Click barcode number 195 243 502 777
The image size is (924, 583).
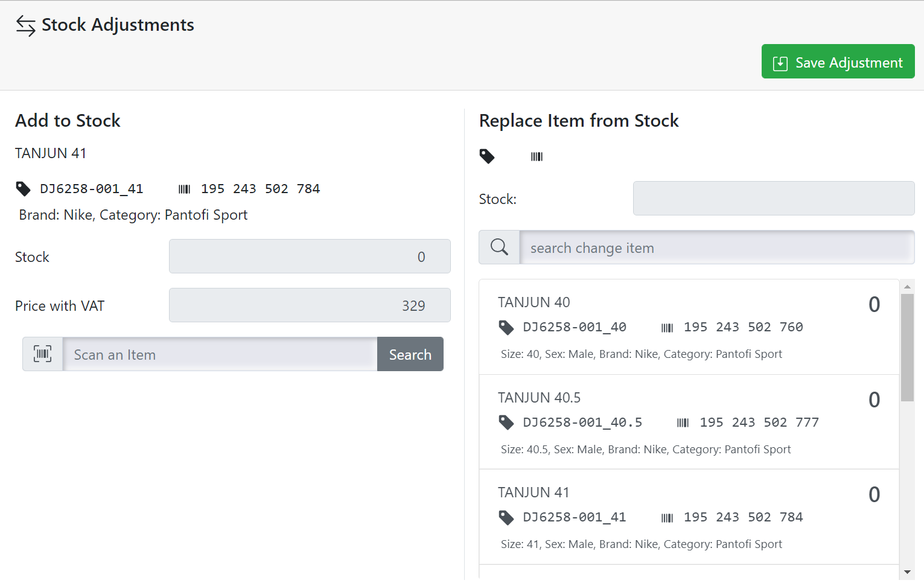(759, 422)
